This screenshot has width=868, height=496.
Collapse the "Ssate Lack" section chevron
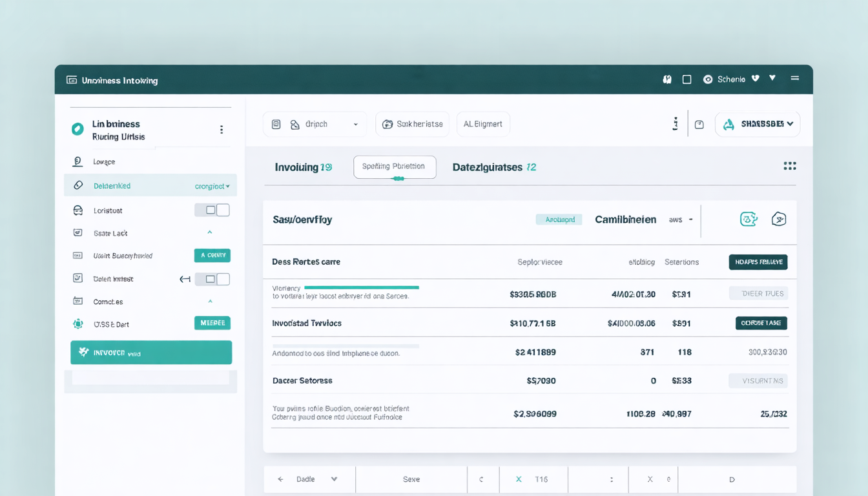[210, 232]
